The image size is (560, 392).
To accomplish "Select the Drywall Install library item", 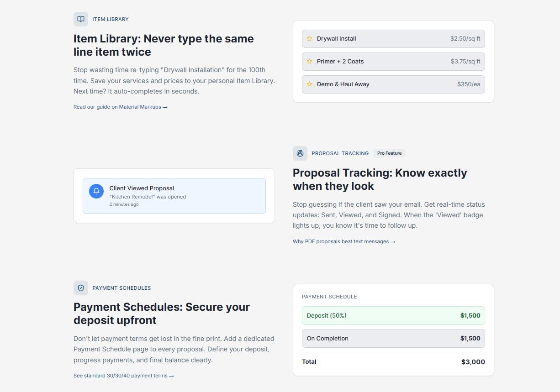I will pos(393,39).
